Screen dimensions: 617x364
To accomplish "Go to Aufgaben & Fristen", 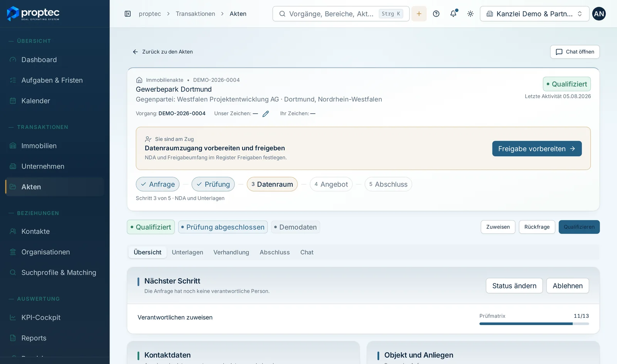I will point(55,80).
